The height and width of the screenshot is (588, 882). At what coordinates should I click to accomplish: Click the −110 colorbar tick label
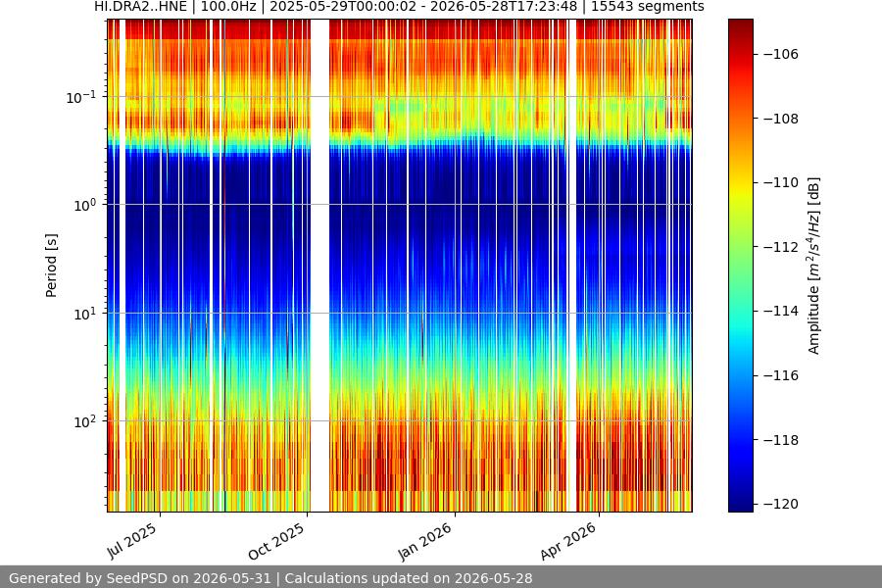click(781, 182)
